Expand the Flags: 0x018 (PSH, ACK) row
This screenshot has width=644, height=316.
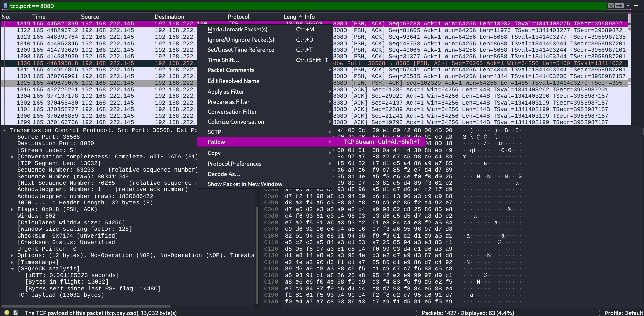tap(13, 209)
